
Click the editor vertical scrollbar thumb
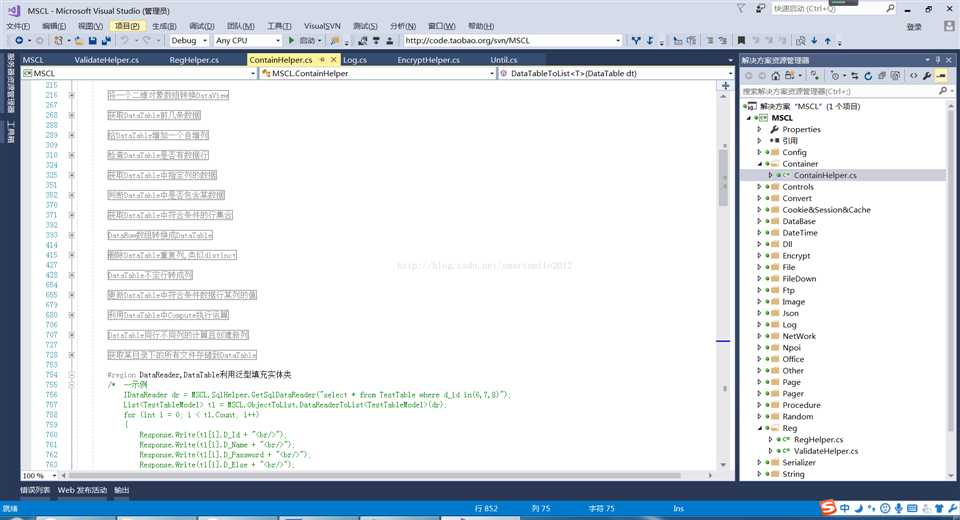pos(724,178)
